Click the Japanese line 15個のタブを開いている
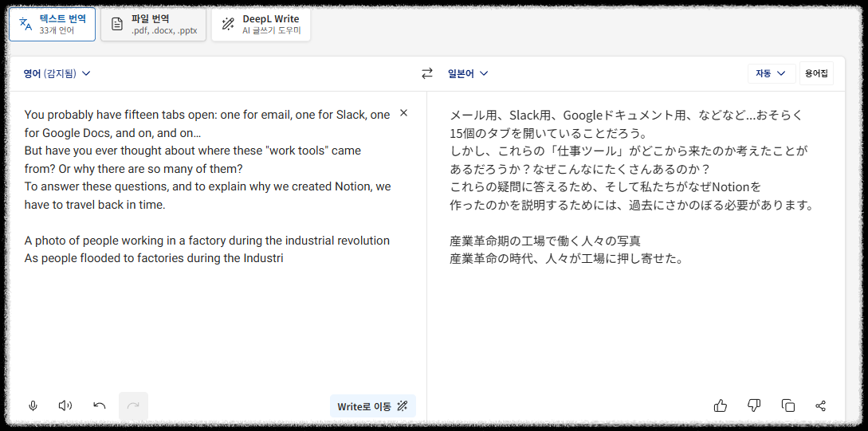 pyautogui.click(x=548, y=133)
